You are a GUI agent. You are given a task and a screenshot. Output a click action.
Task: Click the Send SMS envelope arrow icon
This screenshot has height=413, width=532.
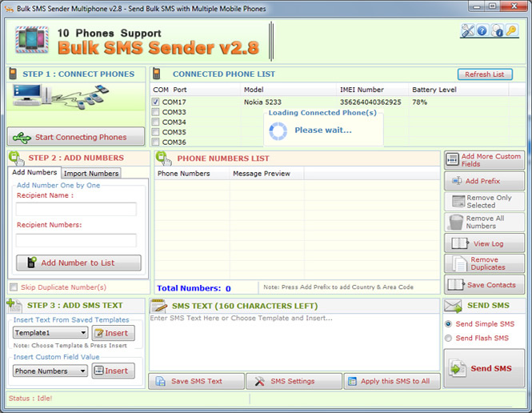(454, 306)
